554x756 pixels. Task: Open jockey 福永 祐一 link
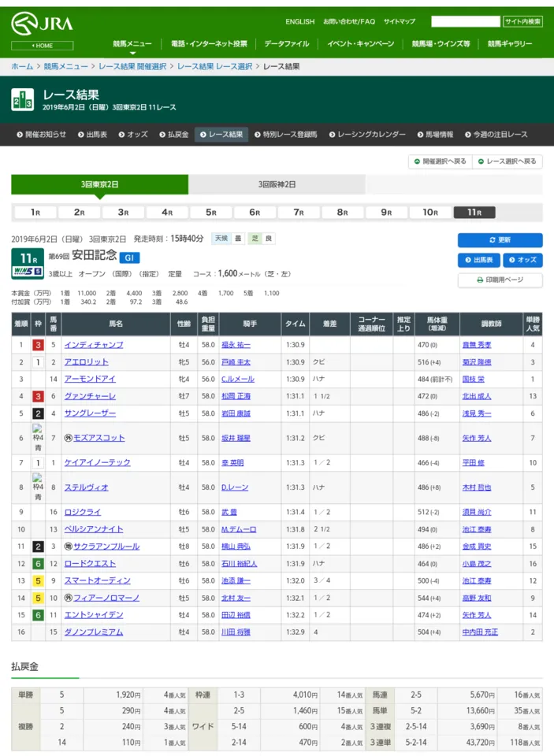point(236,345)
